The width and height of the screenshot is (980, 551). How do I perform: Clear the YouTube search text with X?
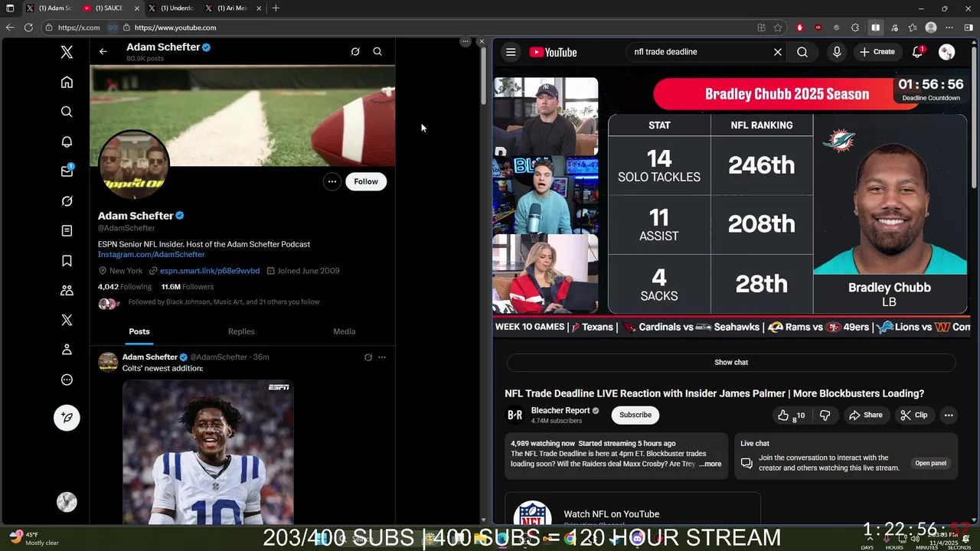(x=777, y=52)
